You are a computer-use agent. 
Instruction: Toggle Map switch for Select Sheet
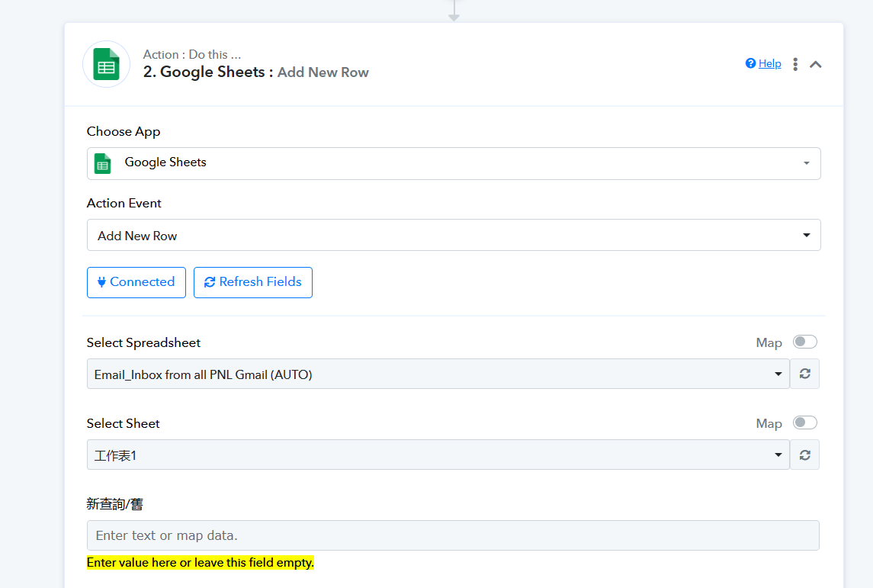(805, 423)
